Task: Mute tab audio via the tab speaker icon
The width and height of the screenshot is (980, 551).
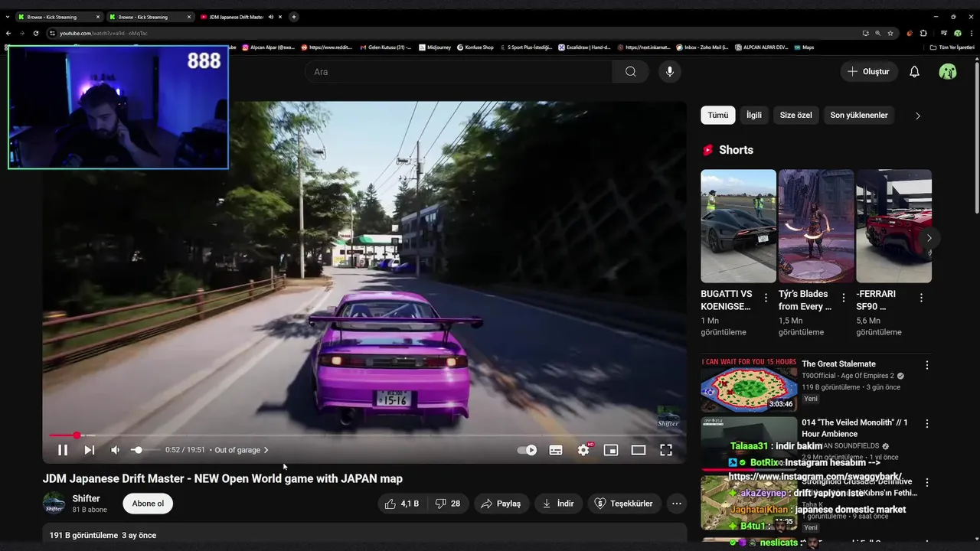Action: tap(271, 17)
